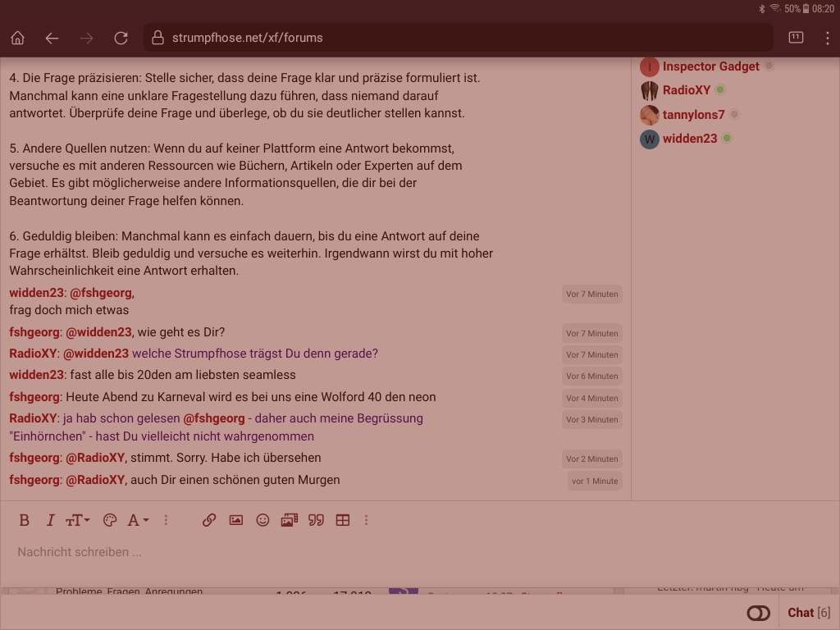Insert a link into the message

click(x=209, y=520)
